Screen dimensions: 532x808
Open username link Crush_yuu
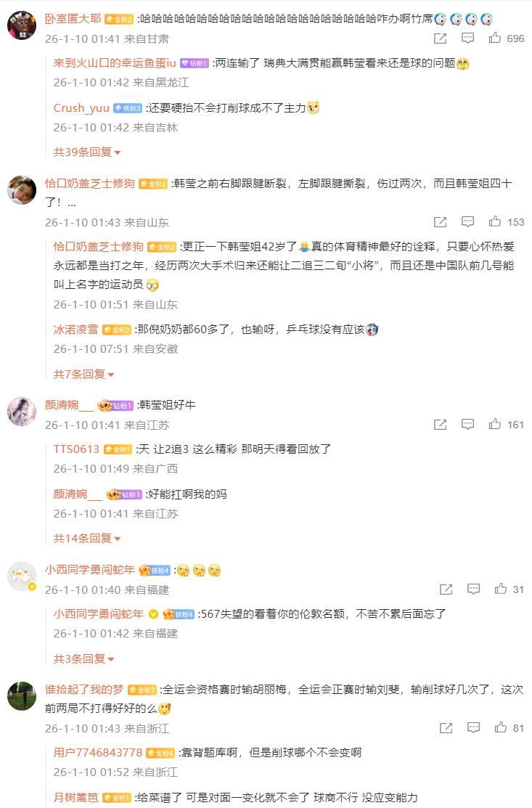click(81, 107)
